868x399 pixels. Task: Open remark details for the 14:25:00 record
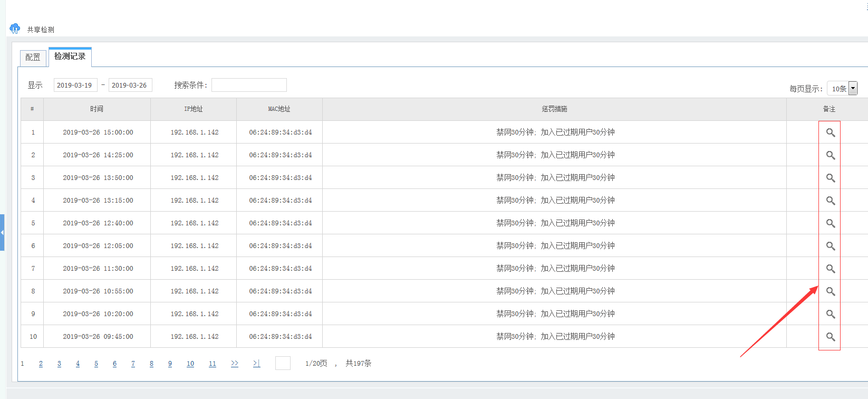tap(830, 155)
